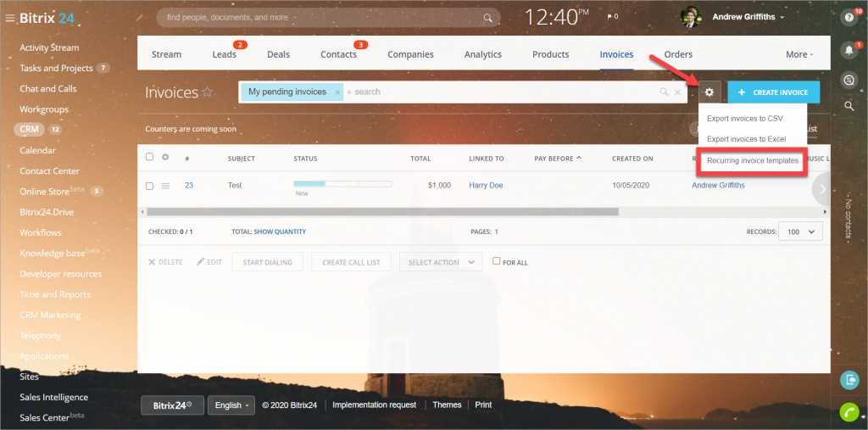This screenshot has width=868, height=430.
Task: Click the flag counter icon near the clock
Action: tap(613, 17)
